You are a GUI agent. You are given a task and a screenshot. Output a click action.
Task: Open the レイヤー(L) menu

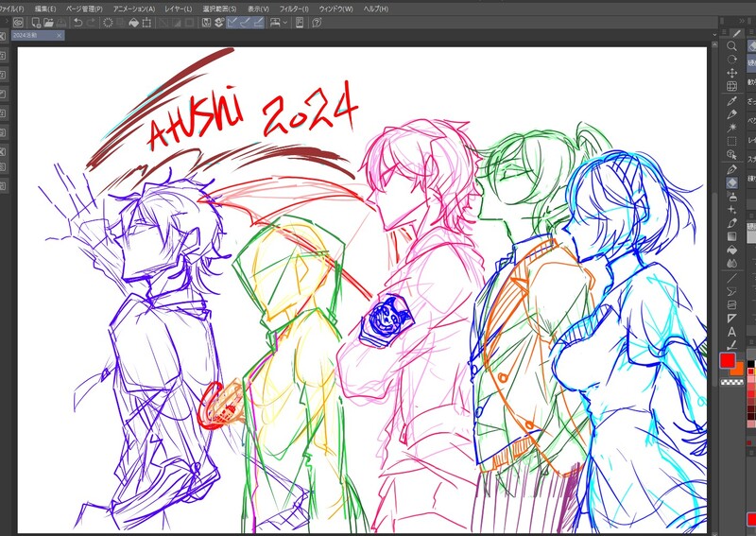pos(179,9)
